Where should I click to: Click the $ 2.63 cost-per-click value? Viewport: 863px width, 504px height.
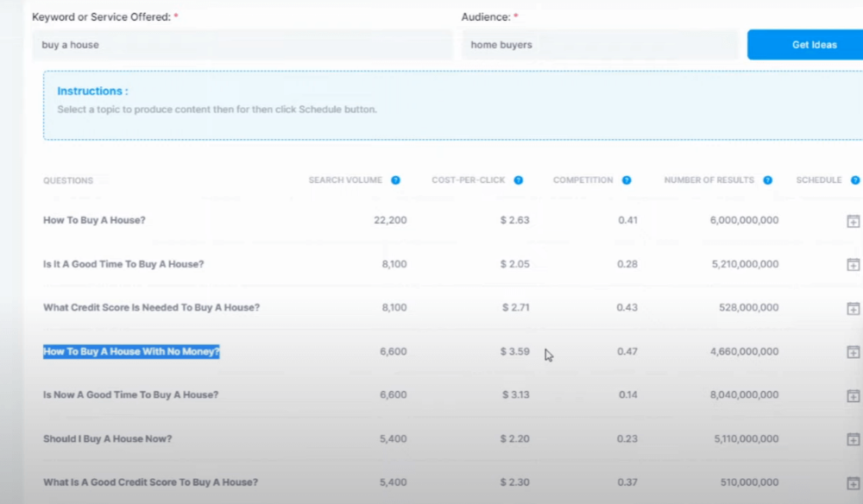click(x=514, y=220)
